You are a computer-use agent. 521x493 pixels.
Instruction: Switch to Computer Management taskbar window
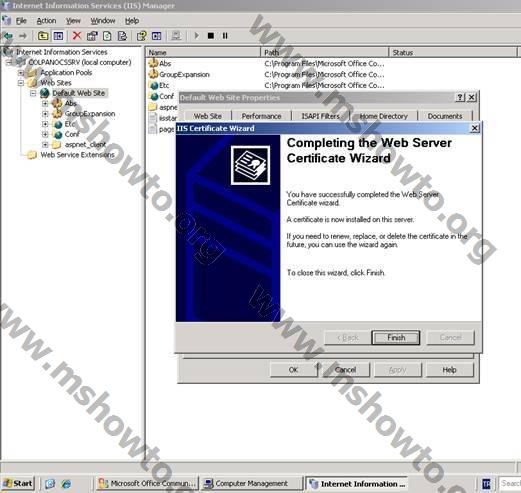[251, 483]
